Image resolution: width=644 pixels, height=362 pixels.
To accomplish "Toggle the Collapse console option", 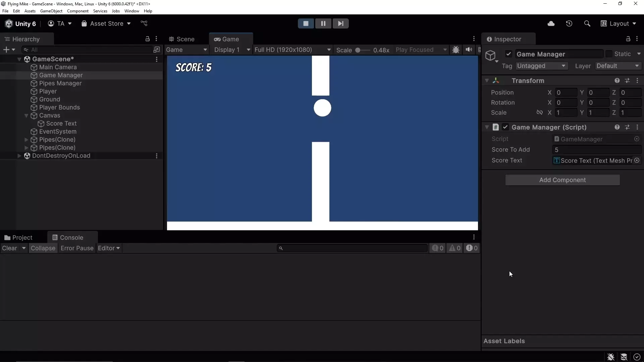I will click(x=43, y=248).
